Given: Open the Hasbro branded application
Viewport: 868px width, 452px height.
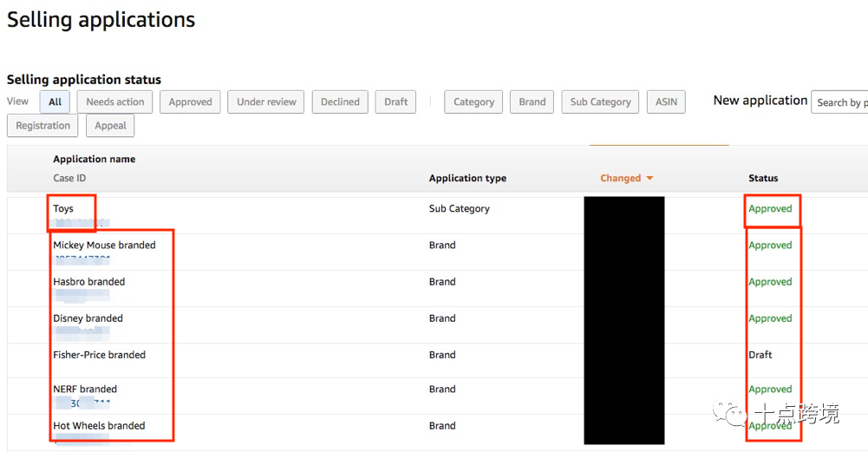Looking at the screenshot, I should point(89,281).
